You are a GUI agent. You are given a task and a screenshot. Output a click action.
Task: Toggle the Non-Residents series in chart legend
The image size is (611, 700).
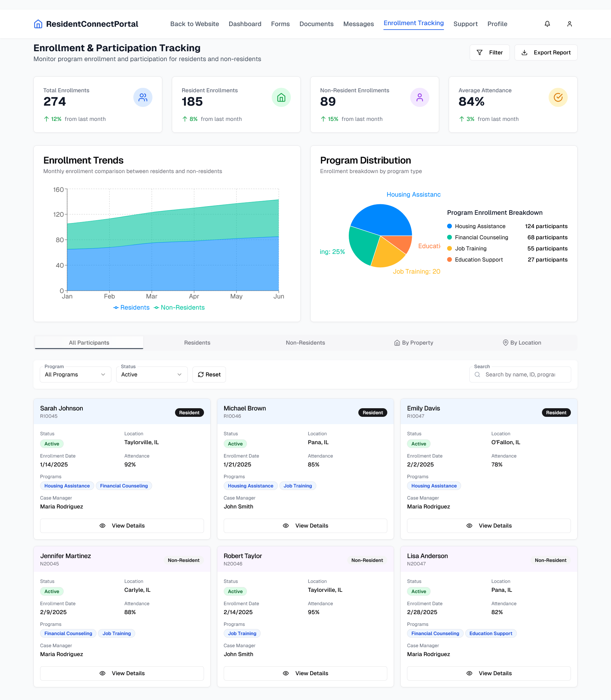click(x=179, y=307)
